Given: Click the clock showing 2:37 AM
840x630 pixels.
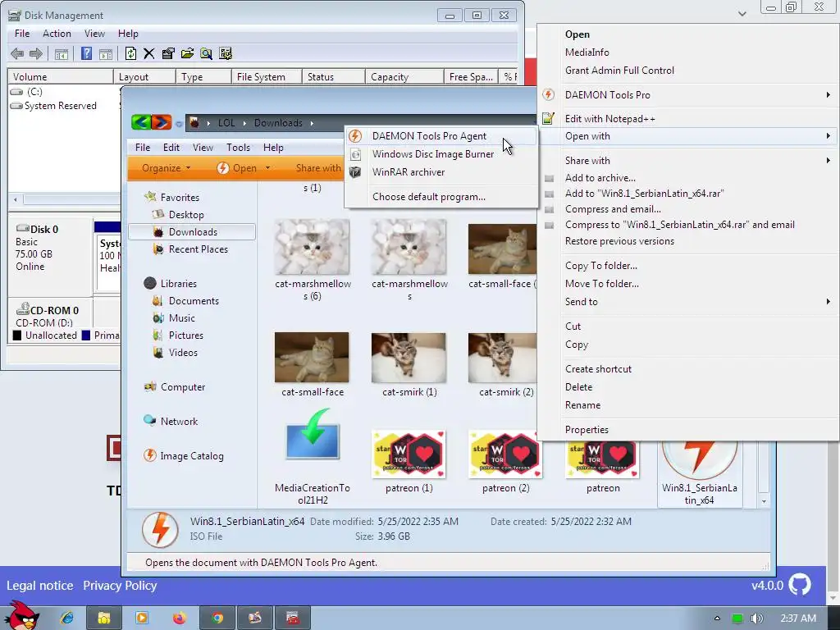Looking at the screenshot, I should point(798,619).
